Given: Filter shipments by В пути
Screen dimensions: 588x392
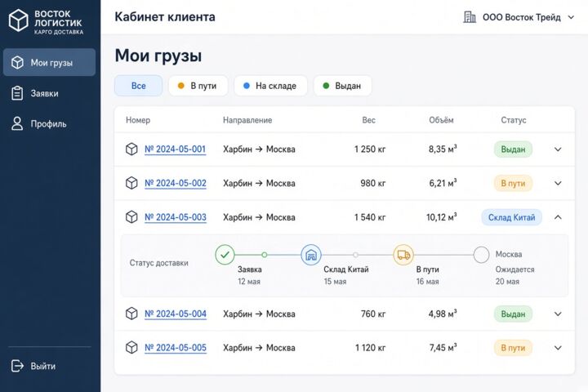Looking at the screenshot, I should tap(198, 86).
